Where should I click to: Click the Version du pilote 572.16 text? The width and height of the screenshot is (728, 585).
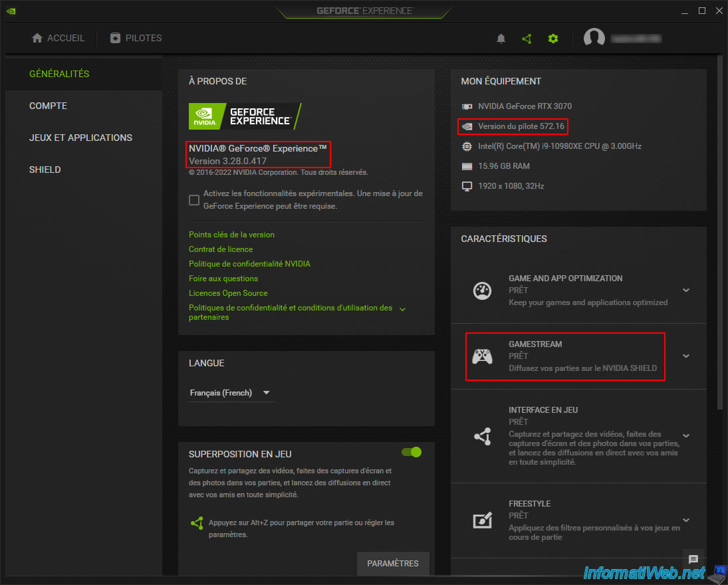[x=521, y=126]
